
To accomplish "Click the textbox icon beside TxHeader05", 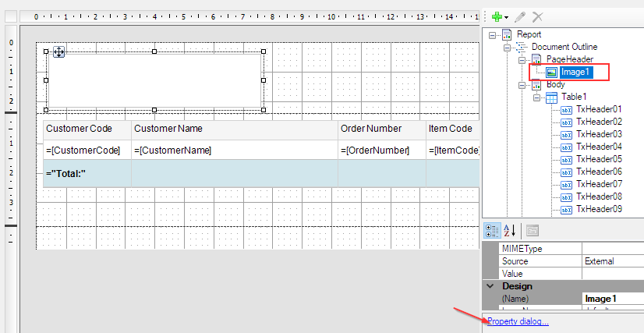I will point(566,160).
